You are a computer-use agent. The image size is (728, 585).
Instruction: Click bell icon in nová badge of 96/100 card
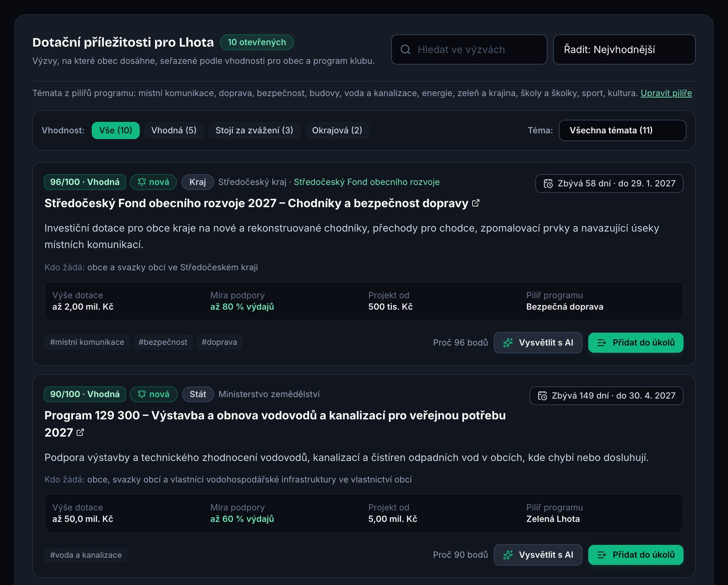coord(142,182)
